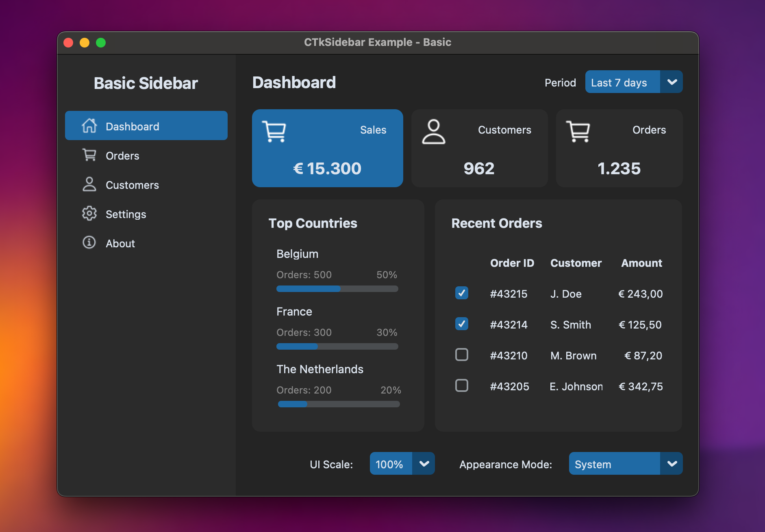Click order ID '#43205'
Image resolution: width=765 pixels, height=532 pixels.
tap(509, 386)
